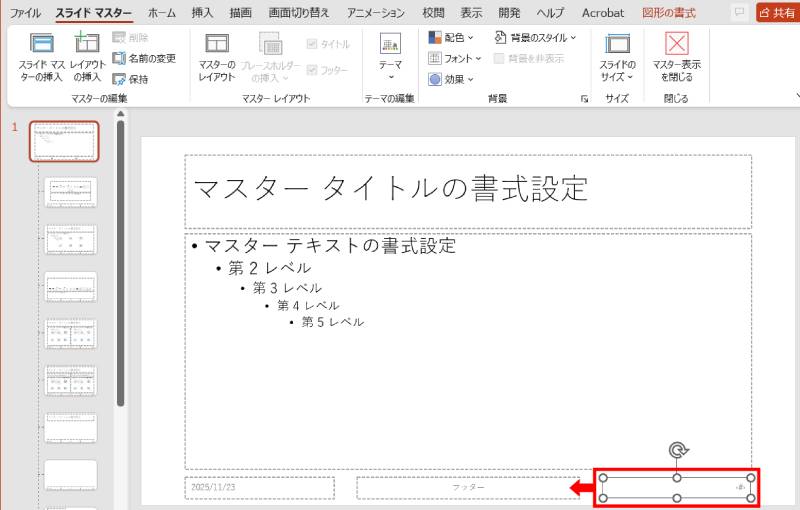Collapse the ribbon chevron at right edge

(797, 95)
